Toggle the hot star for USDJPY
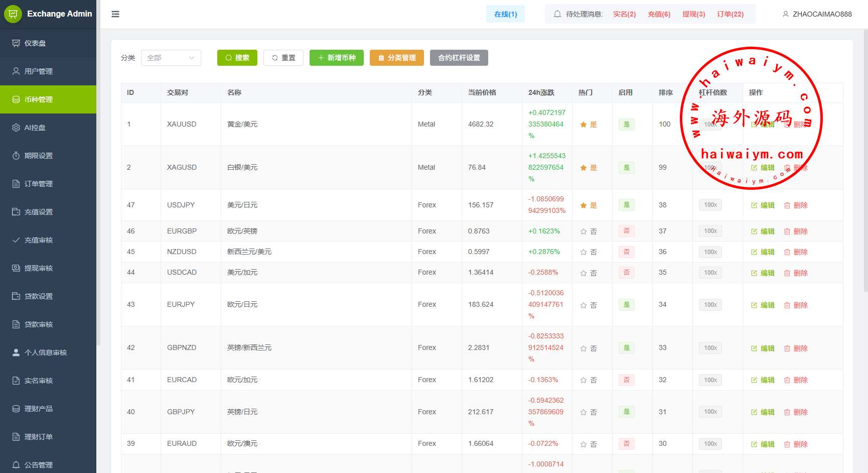The width and height of the screenshot is (868, 473). [584, 205]
